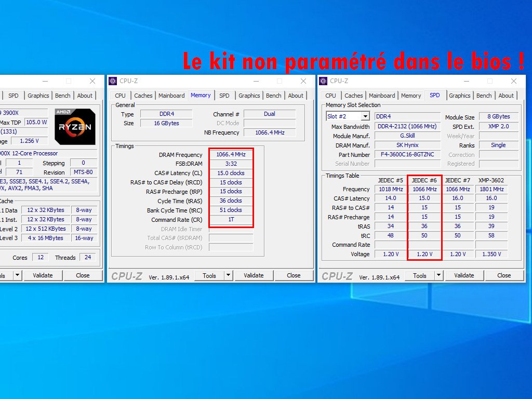The width and height of the screenshot is (532, 399).
Task: Expand Tools dropdown arrow in SPD window
Action: [438, 275]
